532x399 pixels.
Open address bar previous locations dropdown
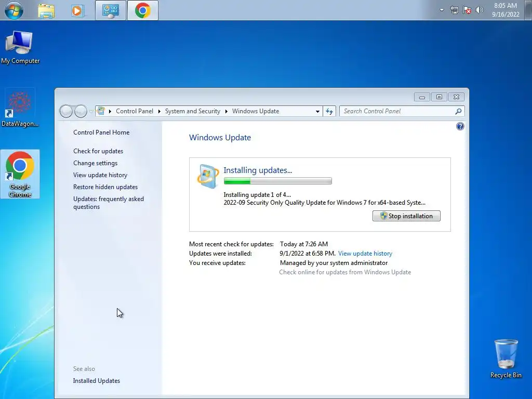pyautogui.click(x=317, y=111)
